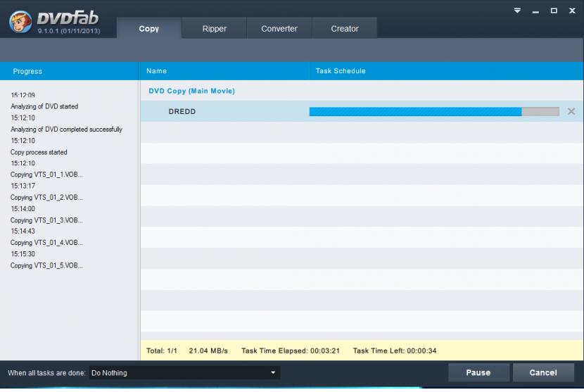Viewport: 584px width, 392px height.
Task: Open the Converter tab
Action: (x=279, y=28)
